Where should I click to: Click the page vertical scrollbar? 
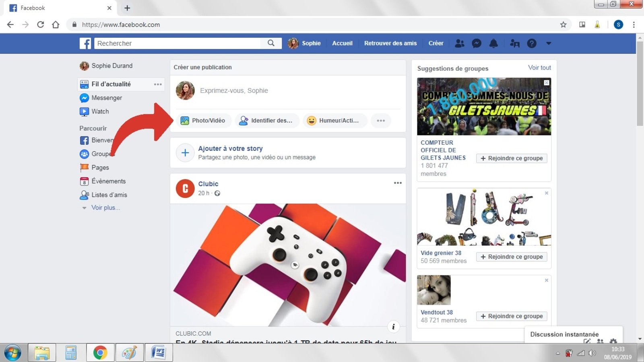(x=640, y=84)
